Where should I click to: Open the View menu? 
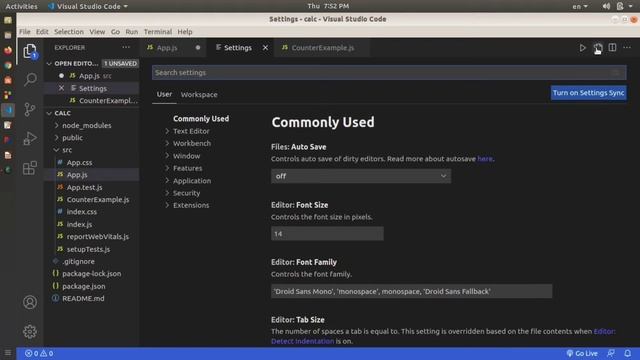tap(97, 32)
